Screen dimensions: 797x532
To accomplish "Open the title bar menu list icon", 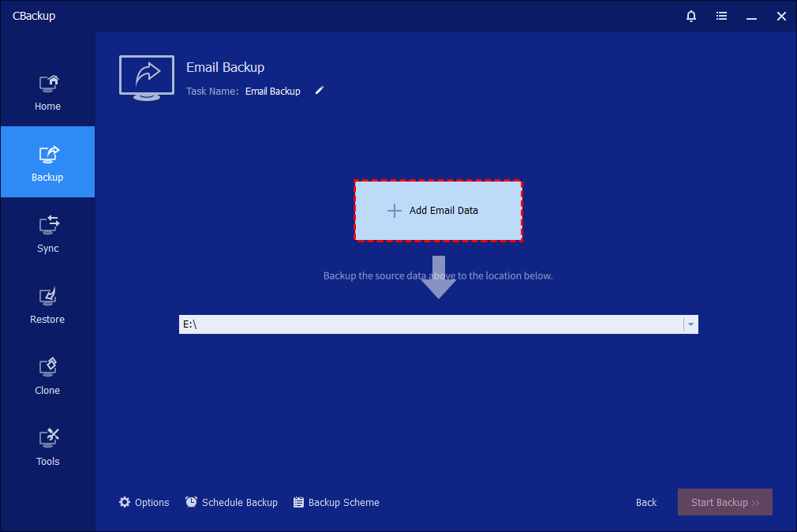I will [721, 16].
